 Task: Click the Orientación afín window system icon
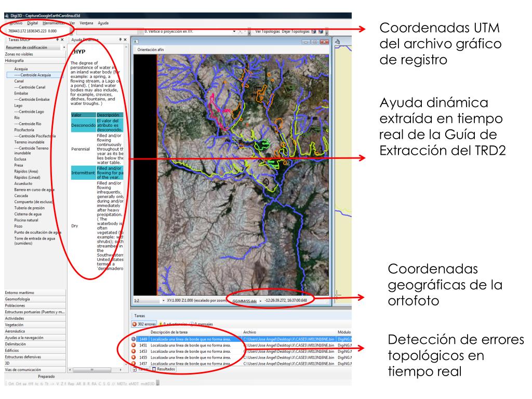tap(136, 42)
